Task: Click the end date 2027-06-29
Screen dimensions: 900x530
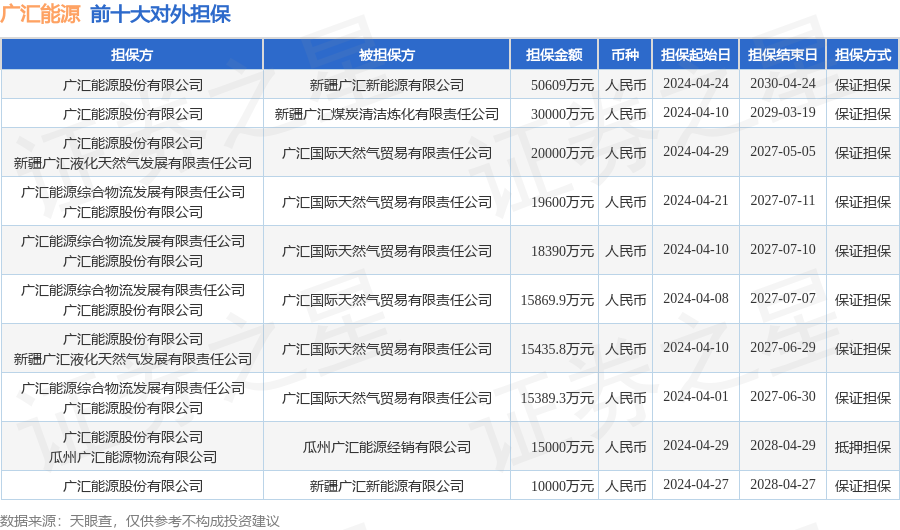Action: [x=782, y=347]
